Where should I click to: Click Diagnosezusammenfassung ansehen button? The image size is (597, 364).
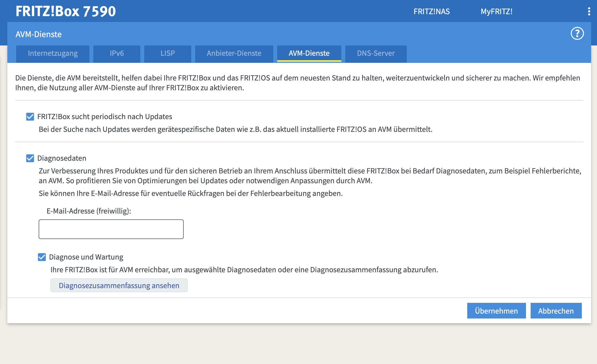click(x=119, y=285)
